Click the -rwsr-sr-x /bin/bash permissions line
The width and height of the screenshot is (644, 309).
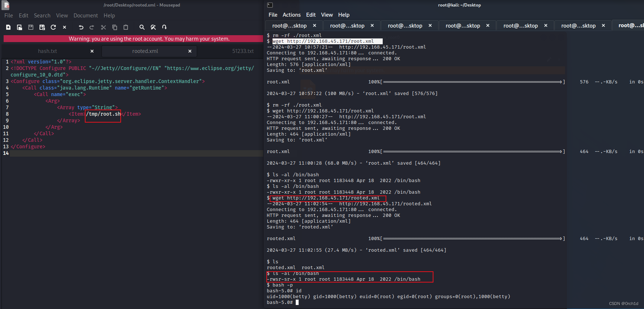tap(344, 279)
